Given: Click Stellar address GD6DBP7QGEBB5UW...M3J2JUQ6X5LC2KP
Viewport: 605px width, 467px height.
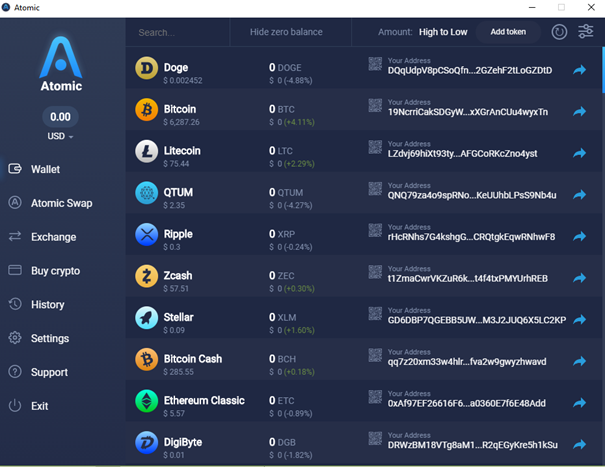Looking at the screenshot, I should pos(477,320).
